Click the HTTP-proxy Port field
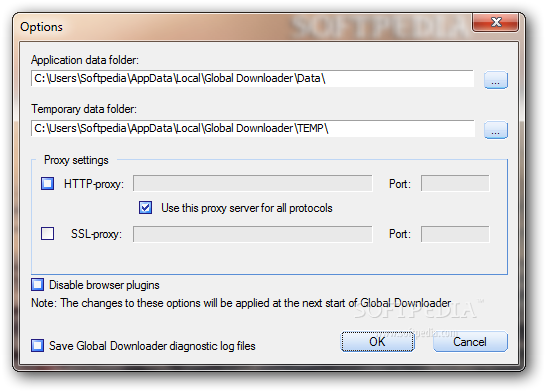The width and height of the screenshot is (546, 392). coord(455,183)
